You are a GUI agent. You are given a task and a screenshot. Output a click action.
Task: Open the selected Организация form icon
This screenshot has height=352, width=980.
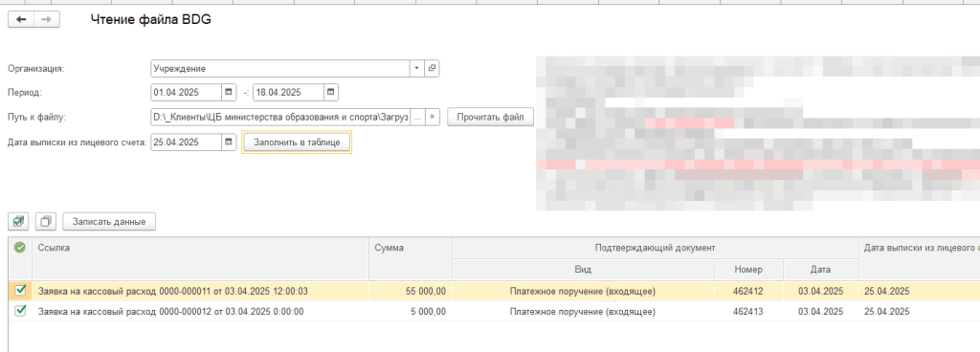point(432,68)
